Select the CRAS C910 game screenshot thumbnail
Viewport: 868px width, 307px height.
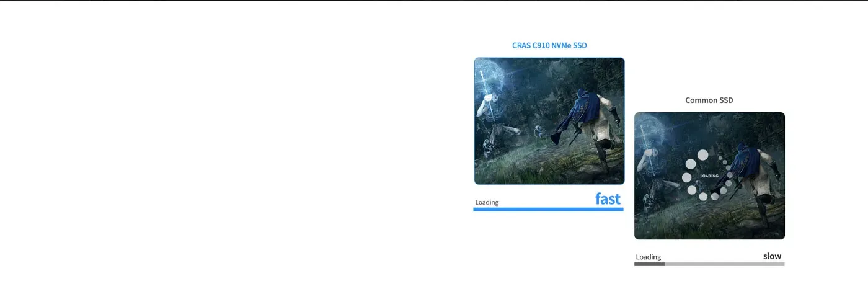[549, 121]
